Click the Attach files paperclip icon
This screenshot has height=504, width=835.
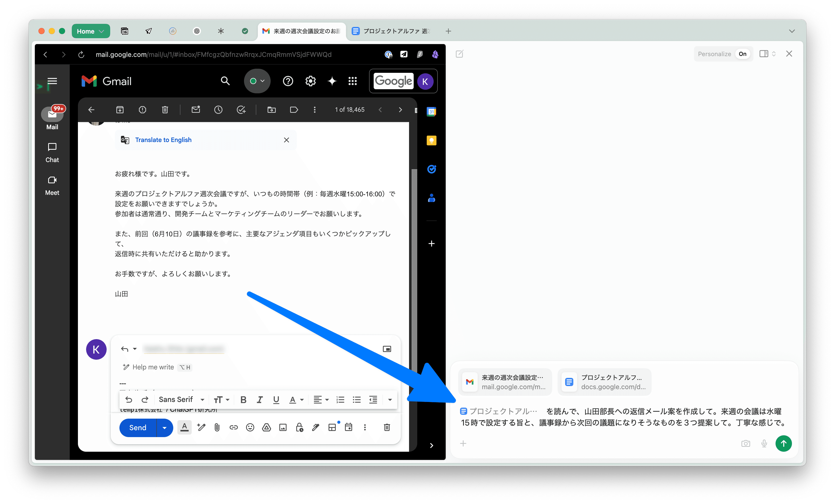[217, 427]
